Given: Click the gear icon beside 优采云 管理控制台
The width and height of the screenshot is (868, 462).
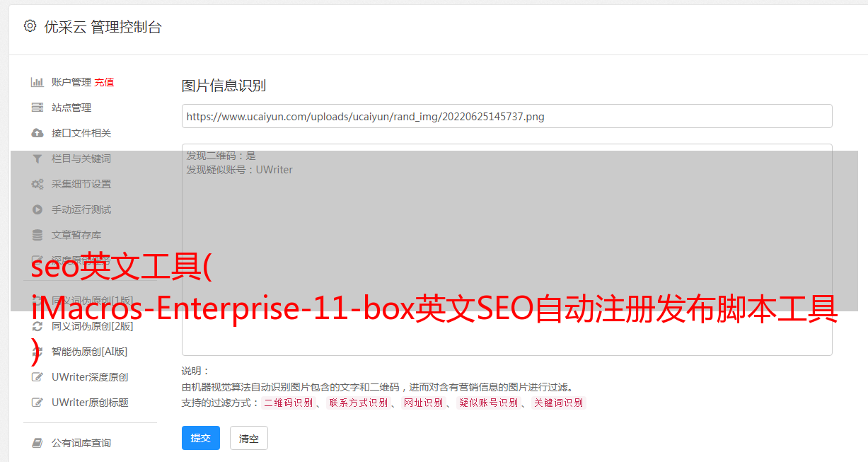Looking at the screenshot, I should point(30,26).
